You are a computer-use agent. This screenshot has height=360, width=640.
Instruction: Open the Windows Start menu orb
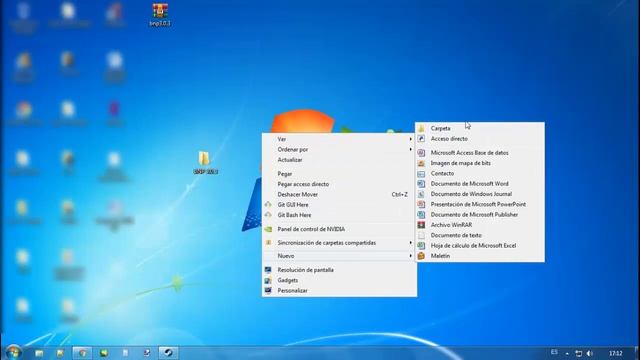[13, 352]
